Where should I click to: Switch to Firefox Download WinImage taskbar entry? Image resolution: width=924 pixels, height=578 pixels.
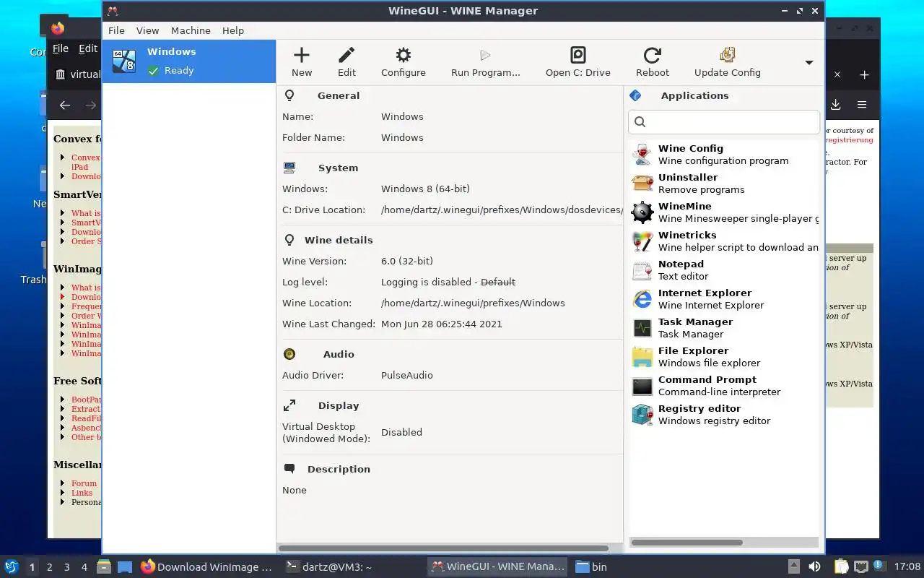(x=206, y=567)
